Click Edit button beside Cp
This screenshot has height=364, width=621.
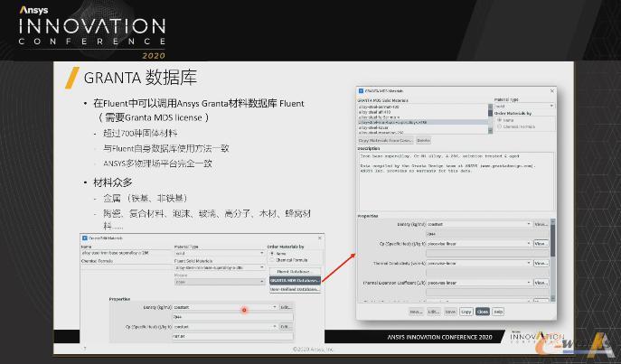point(286,327)
